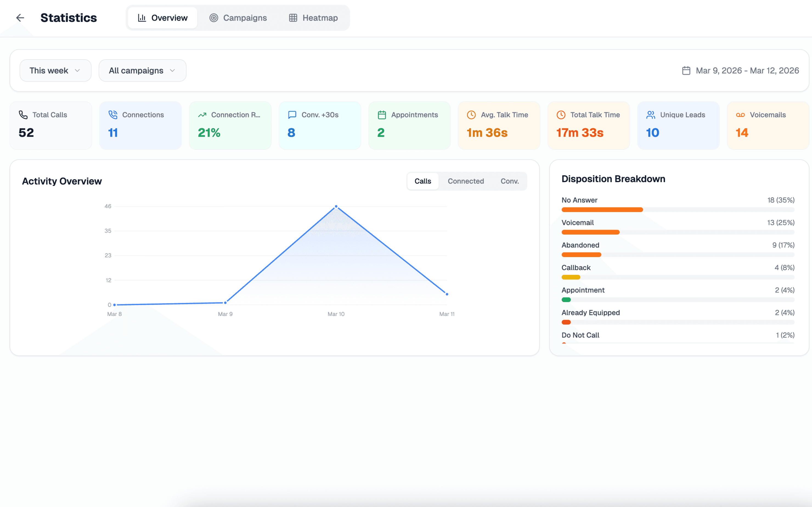This screenshot has width=812, height=507.
Task: Click the No Answer orange progress bar
Action: click(x=602, y=210)
